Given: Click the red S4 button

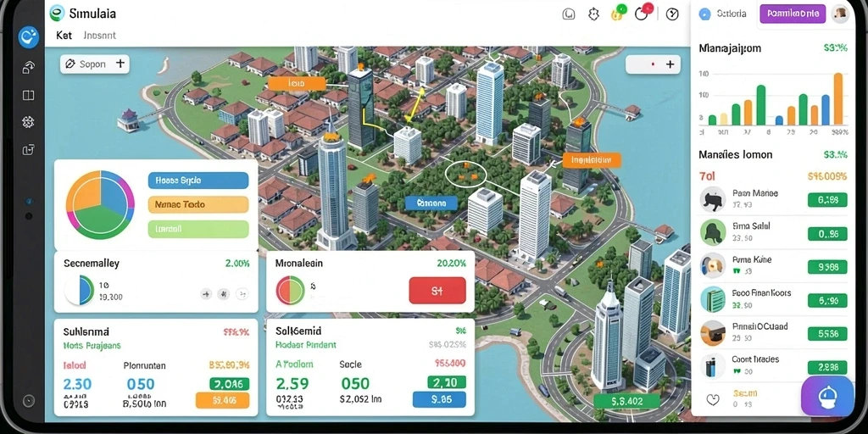Looking at the screenshot, I should (x=437, y=291).
